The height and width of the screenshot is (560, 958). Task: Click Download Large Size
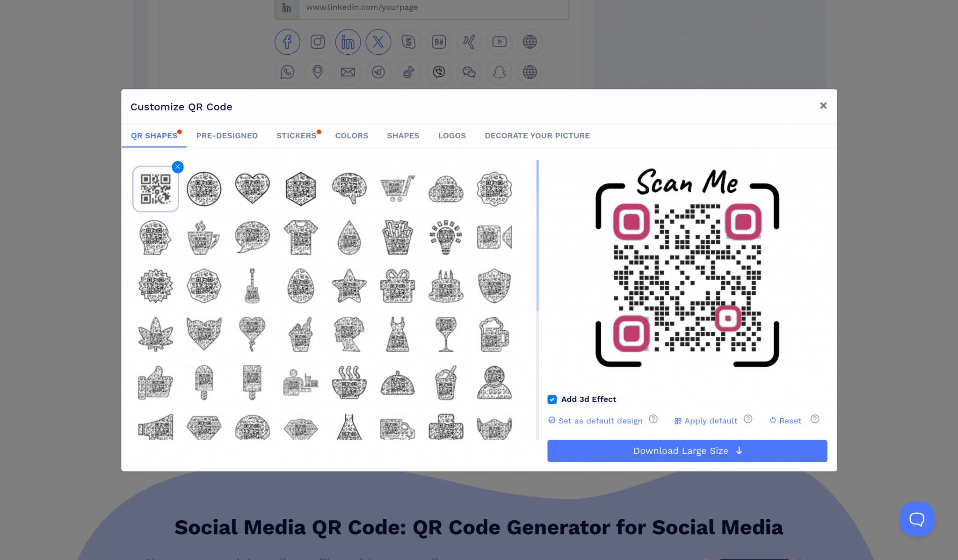tap(687, 451)
